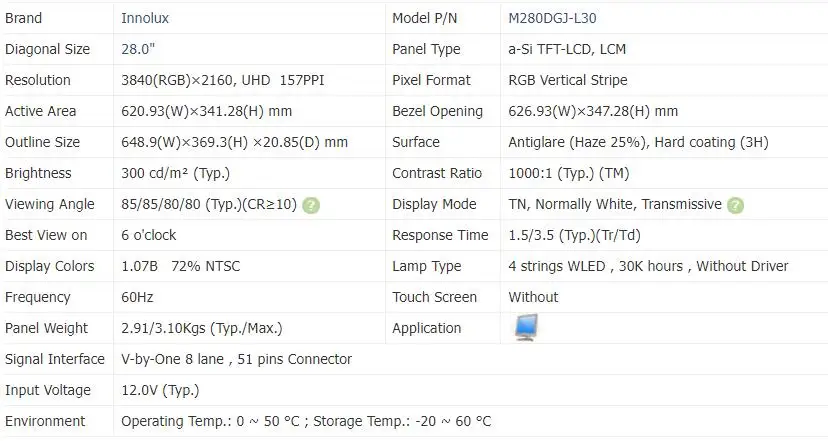Screen dimensions: 828x441
Task: Click the model number M280DGJ-L30
Action: tap(553, 18)
